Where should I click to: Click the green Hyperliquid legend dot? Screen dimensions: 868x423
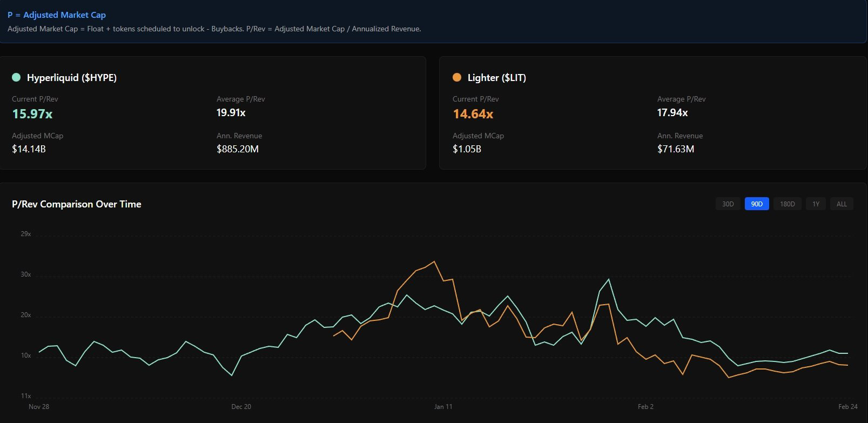point(16,77)
